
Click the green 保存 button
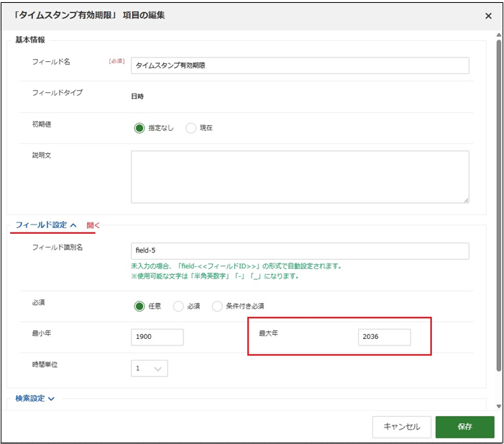(x=464, y=426)
